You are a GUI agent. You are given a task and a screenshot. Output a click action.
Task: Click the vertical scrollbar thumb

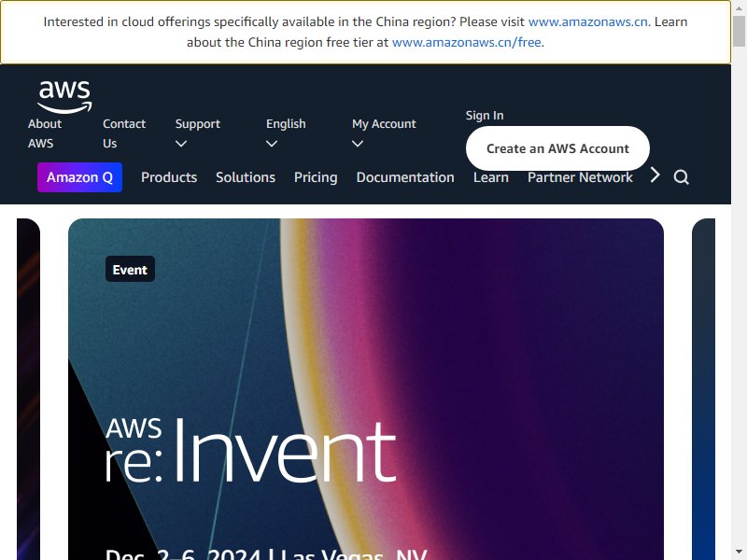[x=739, y=31]
